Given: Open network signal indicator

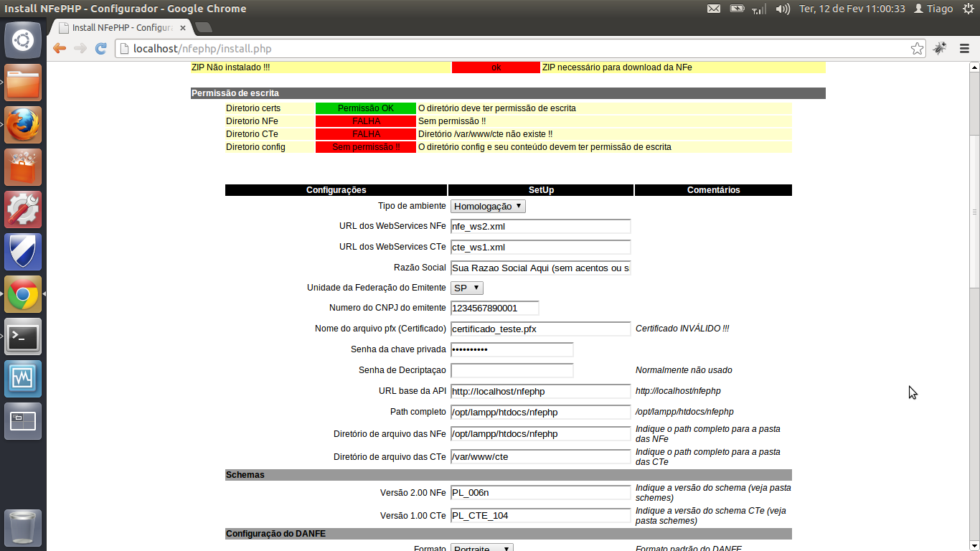Looking at the screenshot, I should (x=759, y=9).
